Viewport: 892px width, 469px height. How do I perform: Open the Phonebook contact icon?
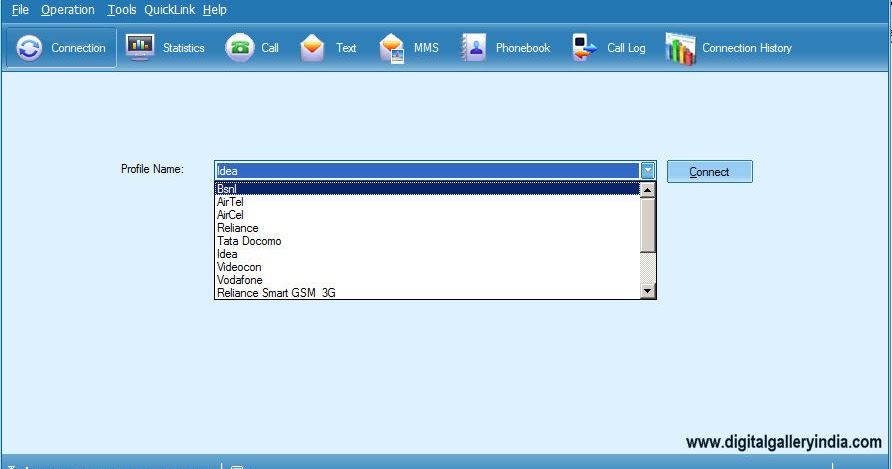pos(473,48)
